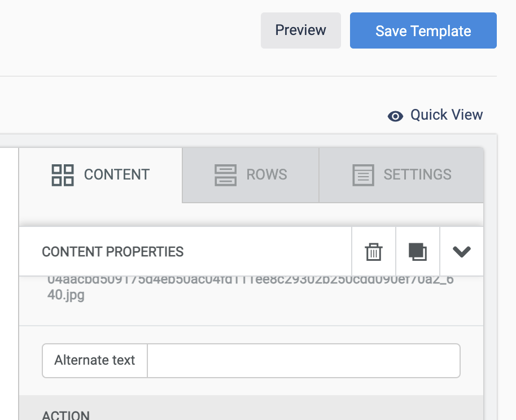This screenshot has width=516, height=420.
Task: Click the Rows tab stacked-bars icon
Action: click(225, 175)
